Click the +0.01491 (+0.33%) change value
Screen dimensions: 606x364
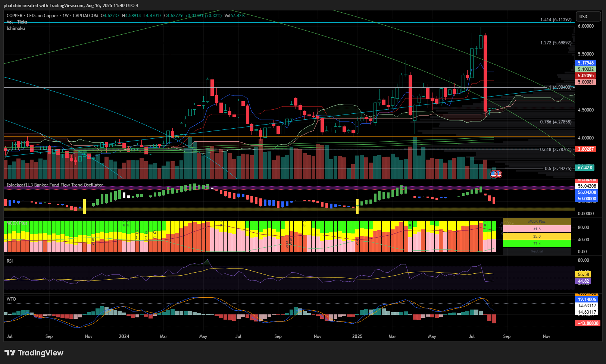[x=203, y=16]
